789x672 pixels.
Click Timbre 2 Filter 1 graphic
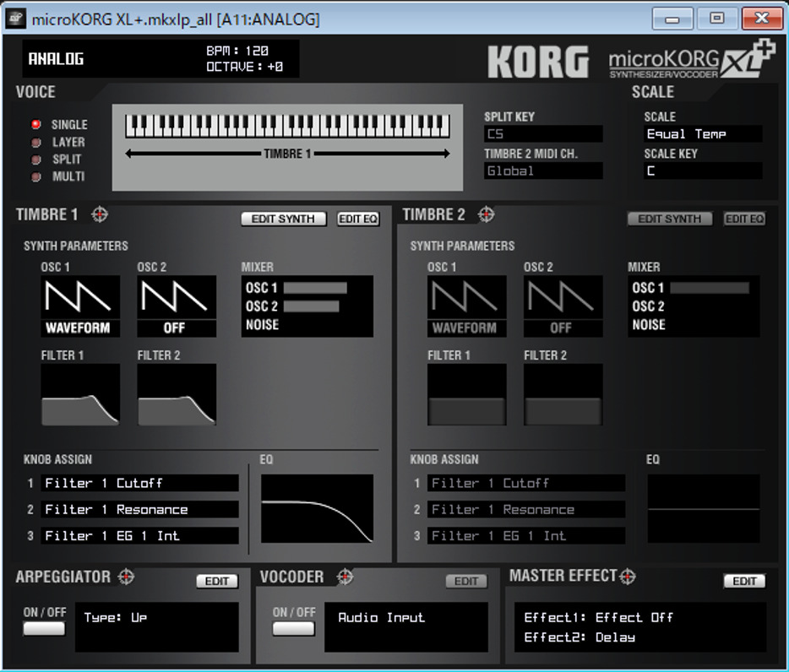[x=466, y=395]
